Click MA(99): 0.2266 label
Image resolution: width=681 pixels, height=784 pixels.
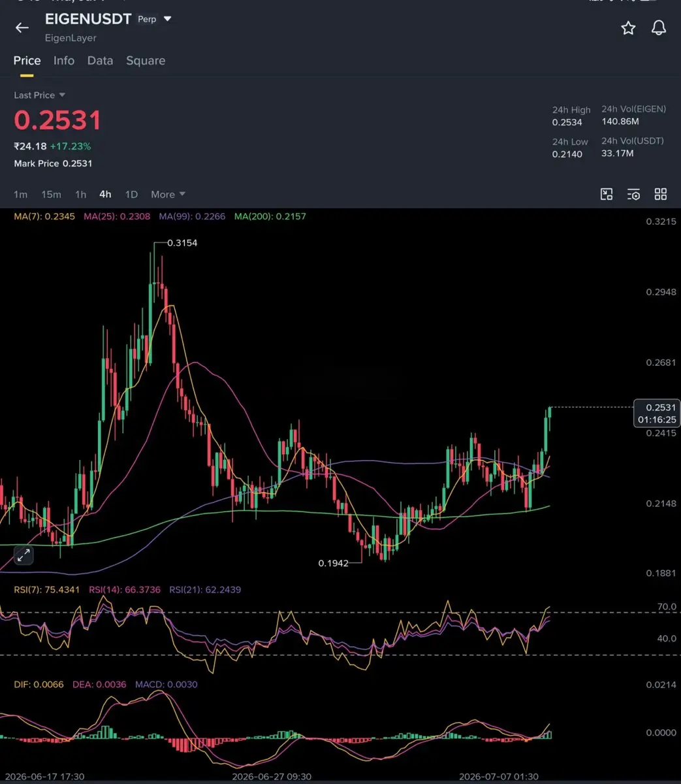[192, 216]
